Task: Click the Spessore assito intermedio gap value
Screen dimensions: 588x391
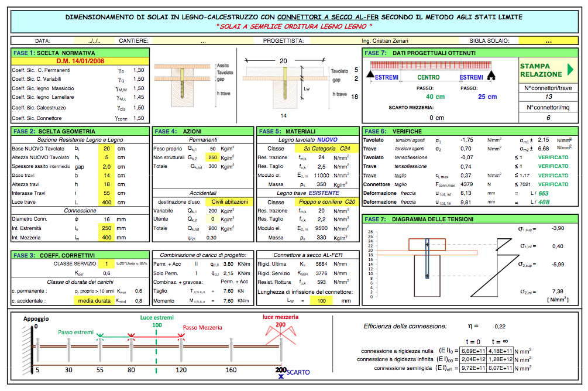Action: pos(107,167)
